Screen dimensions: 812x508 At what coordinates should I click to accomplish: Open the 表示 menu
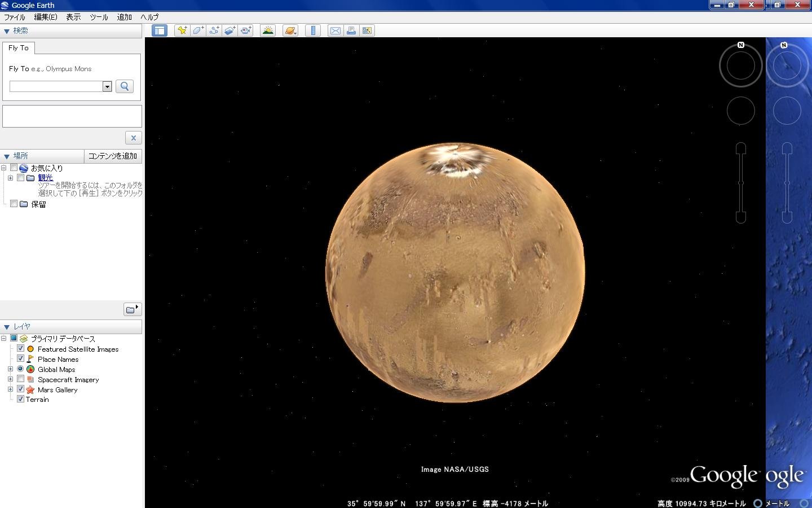tap(73, 17)
